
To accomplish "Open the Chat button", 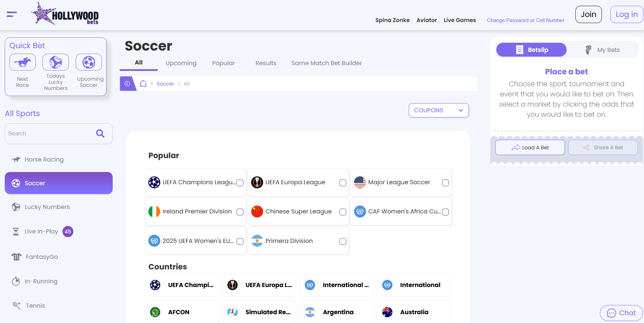I will 621,313.
